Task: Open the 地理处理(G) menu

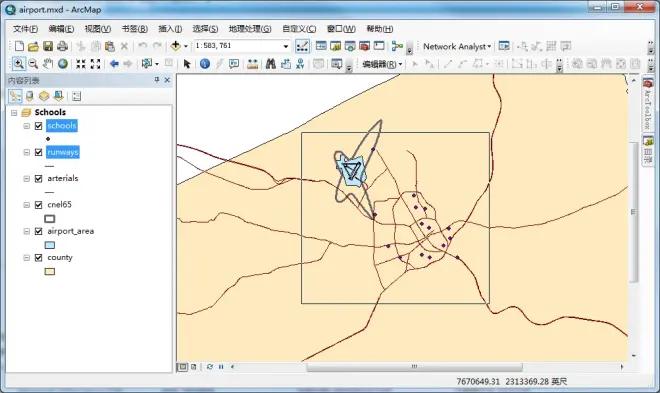Action: pos(250,29)
